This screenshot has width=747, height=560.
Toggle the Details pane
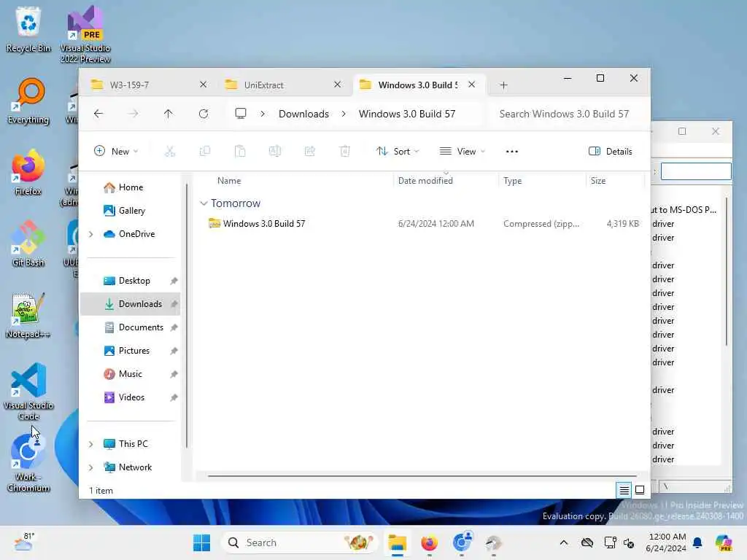[611, 152]
